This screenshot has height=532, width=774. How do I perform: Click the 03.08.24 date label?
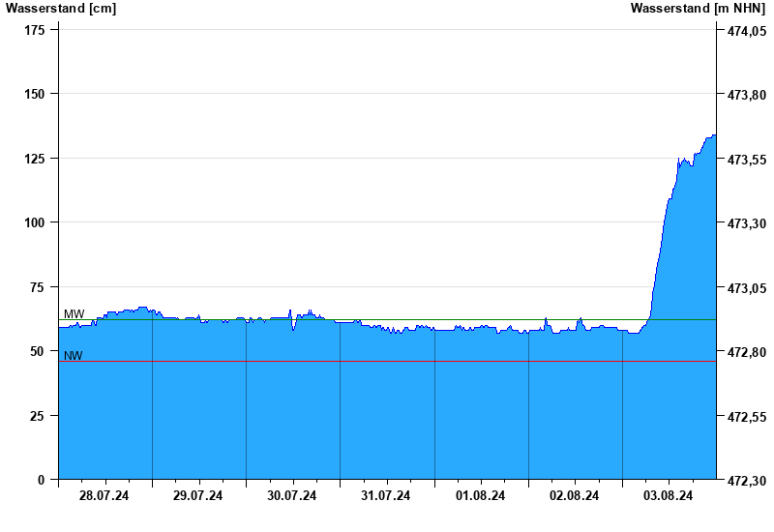pos(669,496)
